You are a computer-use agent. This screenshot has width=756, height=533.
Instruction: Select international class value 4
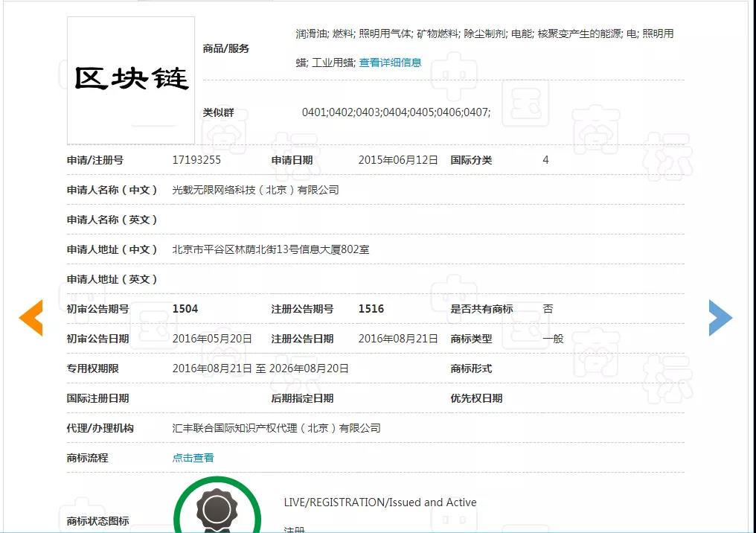pyautogui.click(x=545, y=160)
